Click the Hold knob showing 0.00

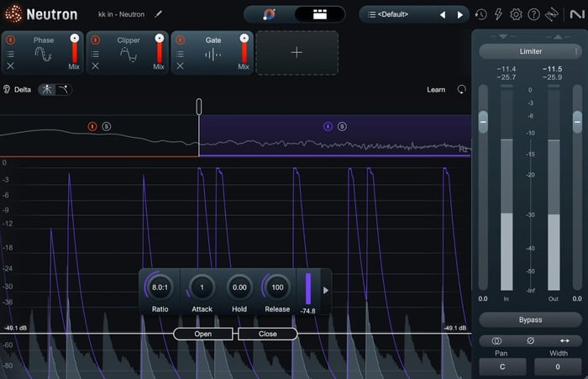(239, 287)
